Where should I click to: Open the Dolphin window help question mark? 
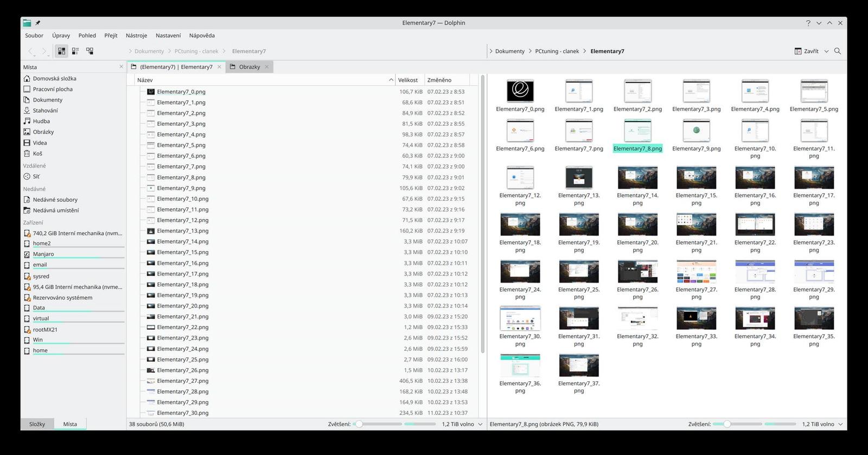[808, 23]
